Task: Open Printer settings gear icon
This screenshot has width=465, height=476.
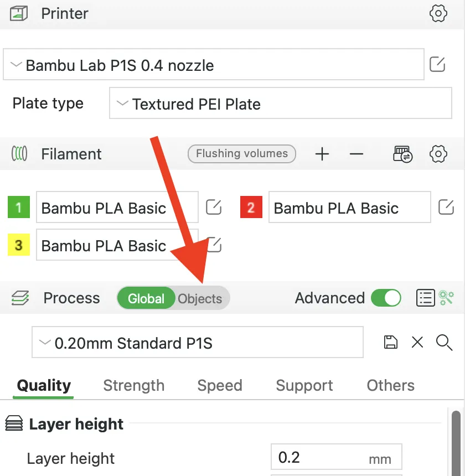Action: click(438, 13)
